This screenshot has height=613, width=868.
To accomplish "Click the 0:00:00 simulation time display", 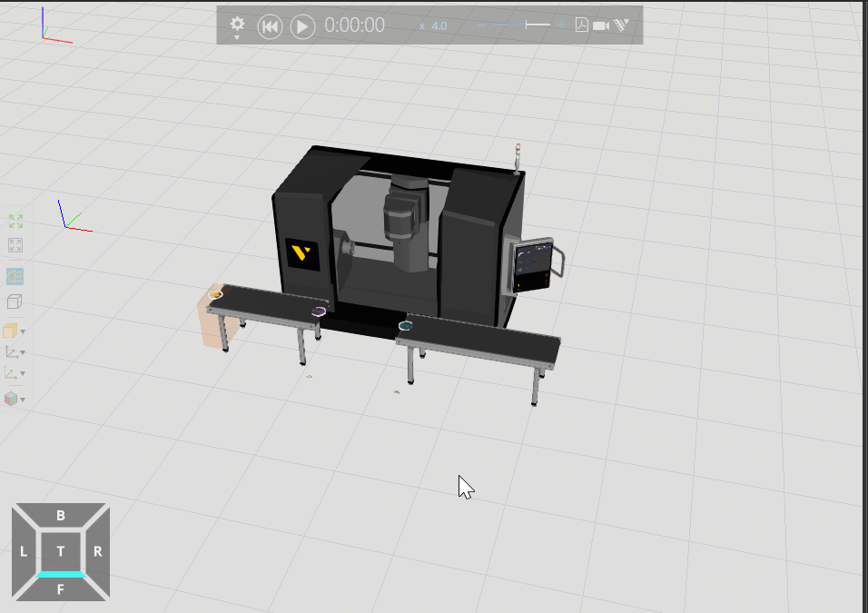I will tap(354, 25).
